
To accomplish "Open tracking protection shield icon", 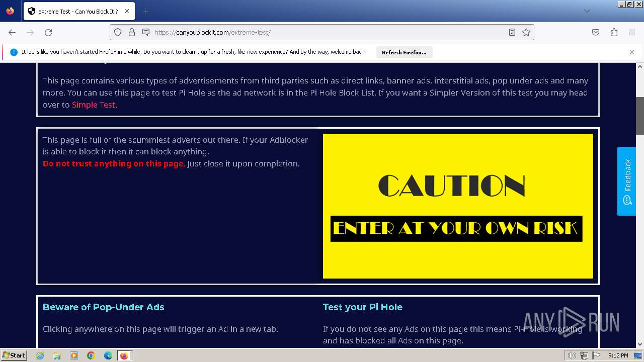I will 118,32.
